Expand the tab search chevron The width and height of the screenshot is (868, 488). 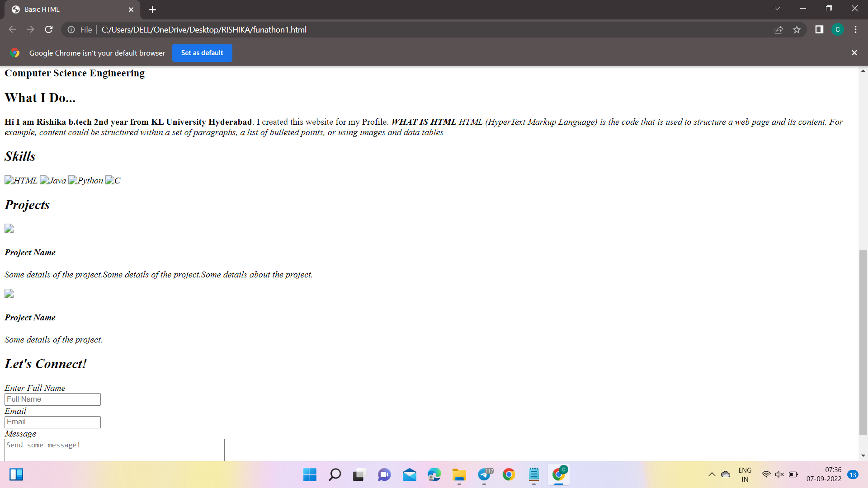point(777,9)
